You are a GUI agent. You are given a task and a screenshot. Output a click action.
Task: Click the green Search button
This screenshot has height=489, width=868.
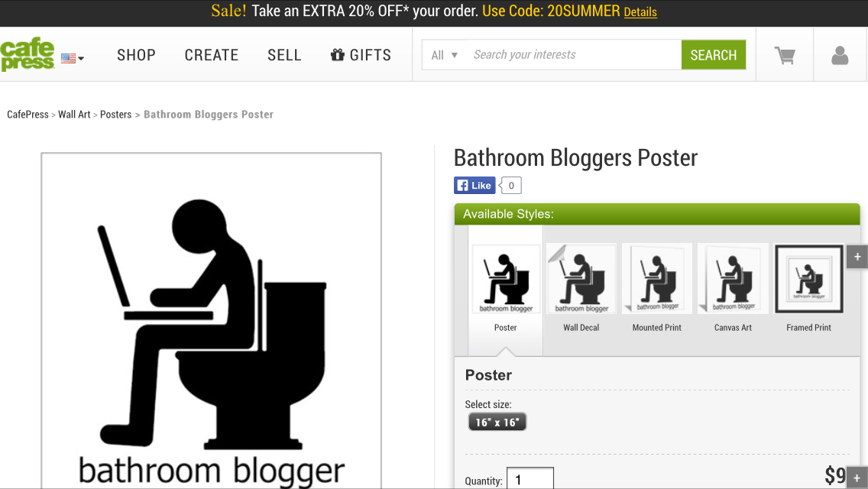714,55
